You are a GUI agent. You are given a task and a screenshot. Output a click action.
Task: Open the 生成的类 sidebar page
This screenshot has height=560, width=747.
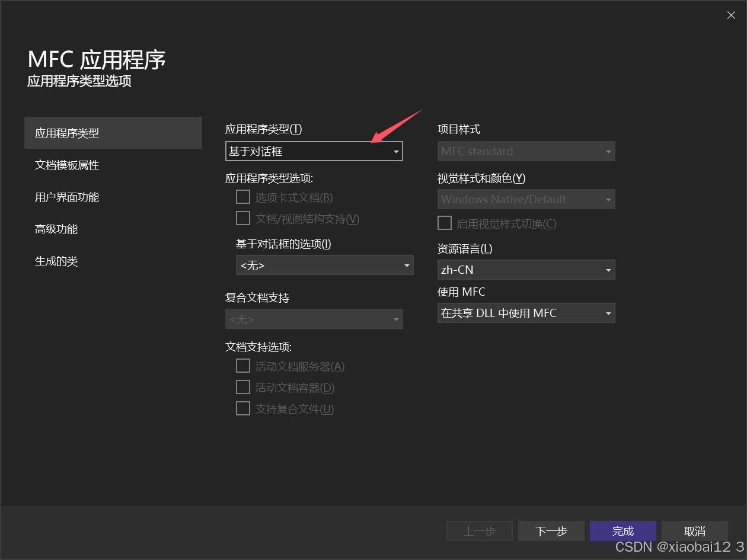(x=113, y=261)
